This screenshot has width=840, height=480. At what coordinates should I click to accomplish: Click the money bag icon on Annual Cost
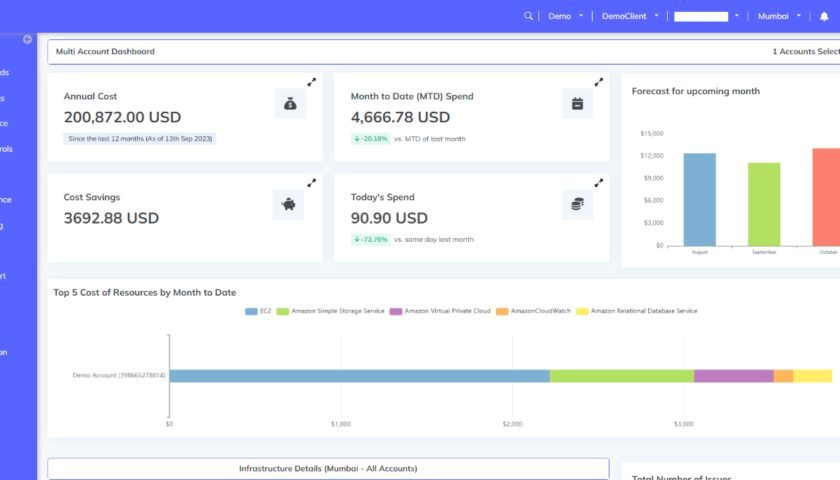click(x=289, y=103)
